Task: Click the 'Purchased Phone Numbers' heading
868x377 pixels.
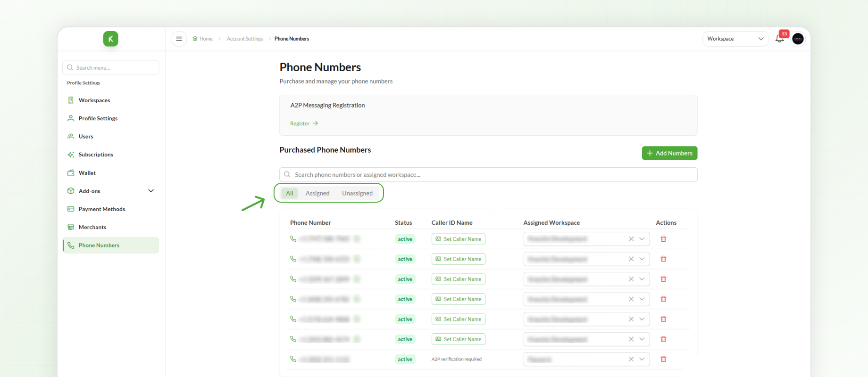Action: pos(325,150)
